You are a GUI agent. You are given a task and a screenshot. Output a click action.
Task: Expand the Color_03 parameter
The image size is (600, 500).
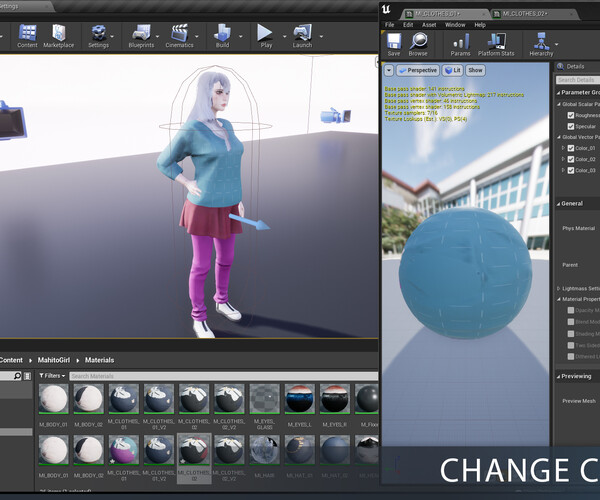[x=563, y=170]
